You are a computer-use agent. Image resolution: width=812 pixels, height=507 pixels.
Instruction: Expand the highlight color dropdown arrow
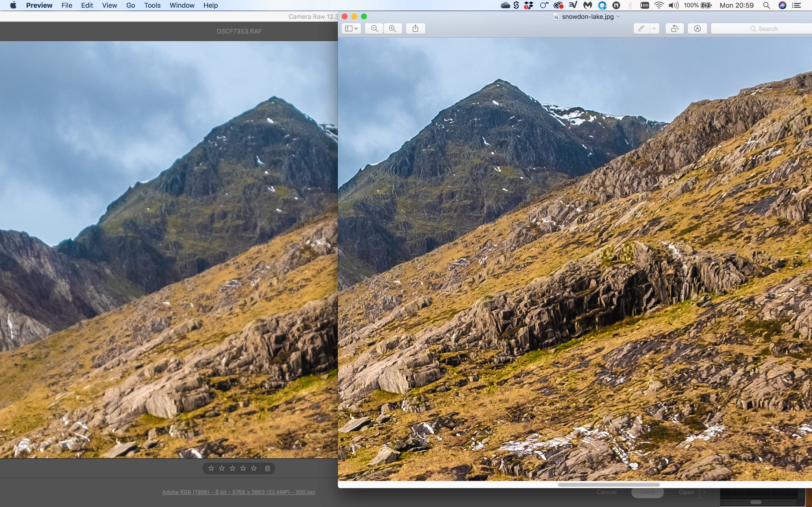(x=654, y=28)
